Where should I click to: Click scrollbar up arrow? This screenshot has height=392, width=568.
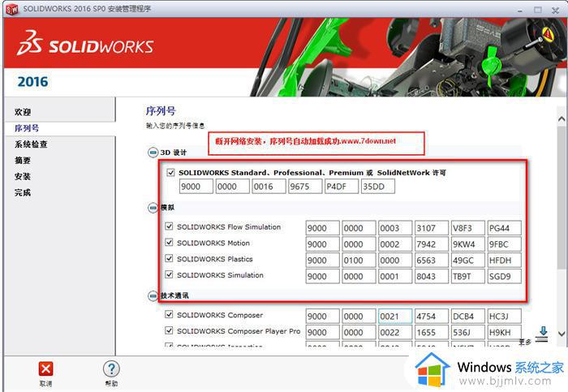[562, 118]
